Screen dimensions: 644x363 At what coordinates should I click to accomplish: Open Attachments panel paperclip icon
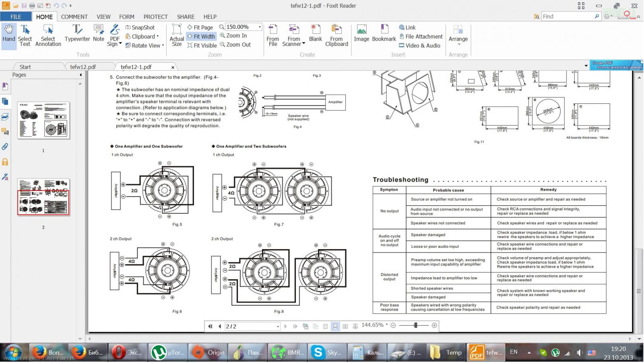point(5,146)
